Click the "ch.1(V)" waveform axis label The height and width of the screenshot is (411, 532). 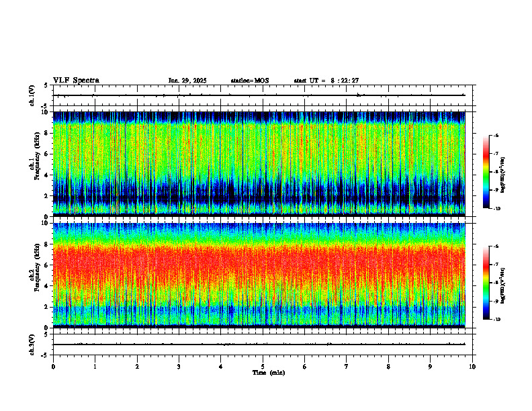coord(32,95)
